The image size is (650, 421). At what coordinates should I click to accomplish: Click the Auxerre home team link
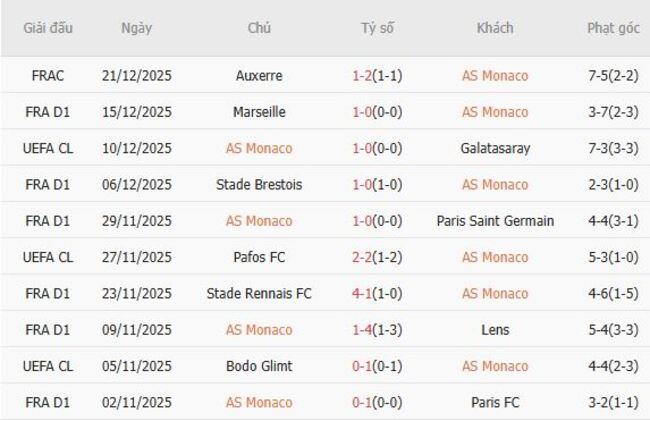click(259, 76)
